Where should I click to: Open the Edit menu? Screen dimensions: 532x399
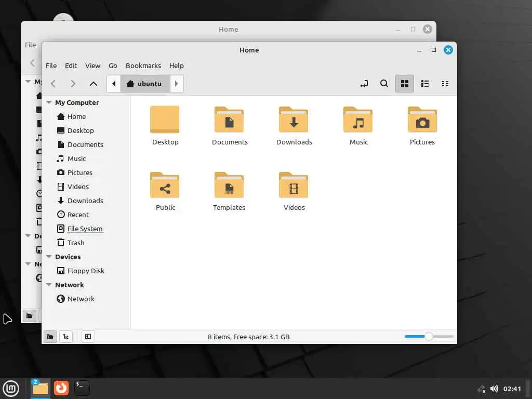[x=71, y=66]
